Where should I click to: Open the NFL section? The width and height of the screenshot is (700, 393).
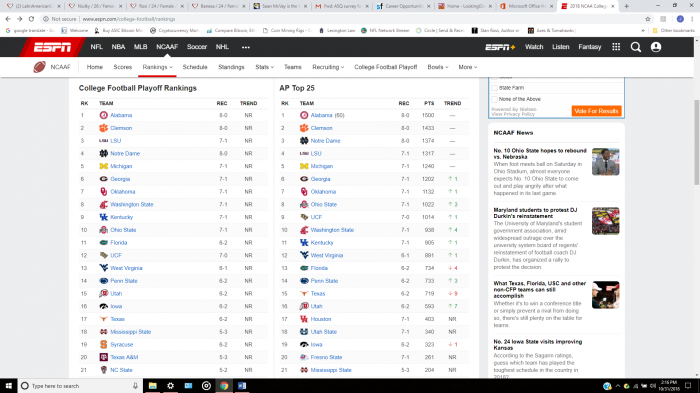(96, 47)
